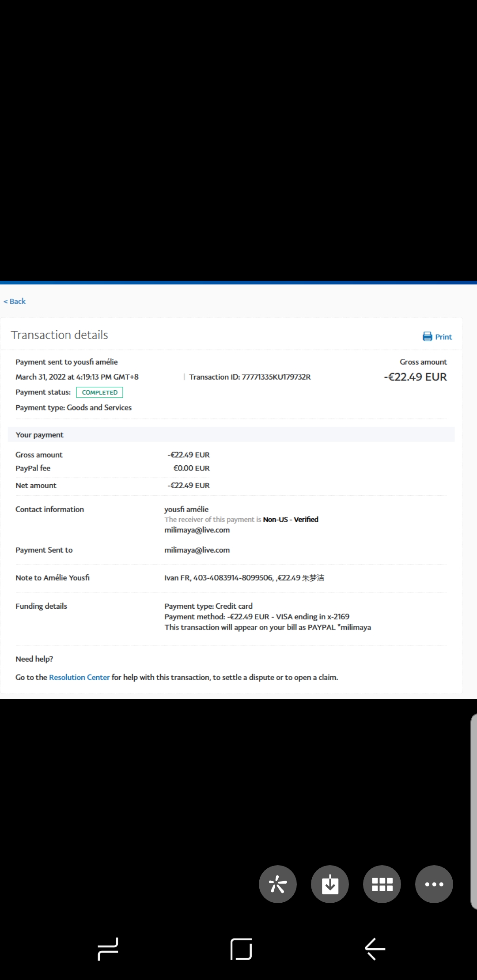Open the floating grid view button
Screen dimensions: 477x980
(382, 884)
